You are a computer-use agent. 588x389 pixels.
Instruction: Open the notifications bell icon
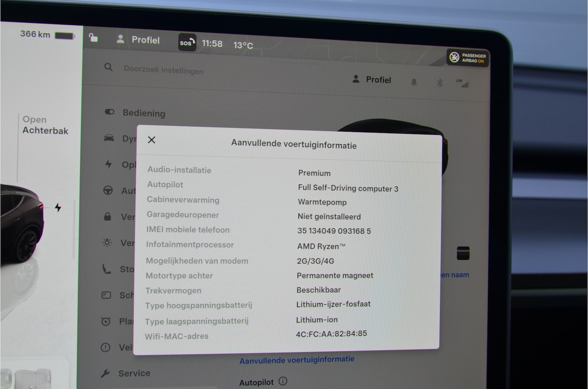coord(414,82)
